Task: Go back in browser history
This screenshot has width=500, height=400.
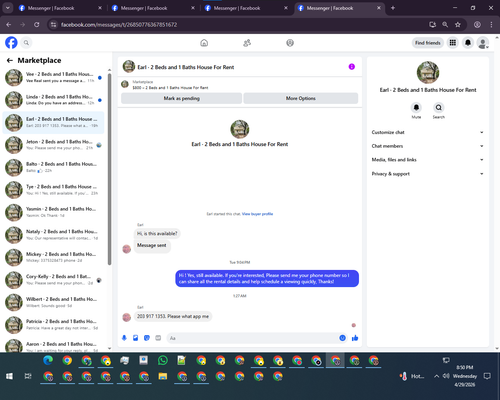Action: pyautogui.click(x=9, y=25)
